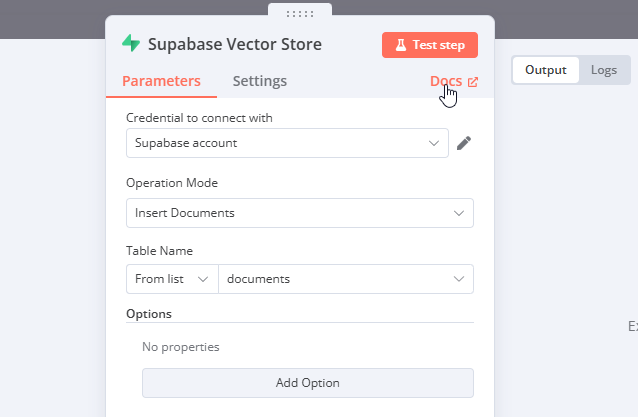
Task: Click the Operation Mode field label
Action: tap(172, 183)
